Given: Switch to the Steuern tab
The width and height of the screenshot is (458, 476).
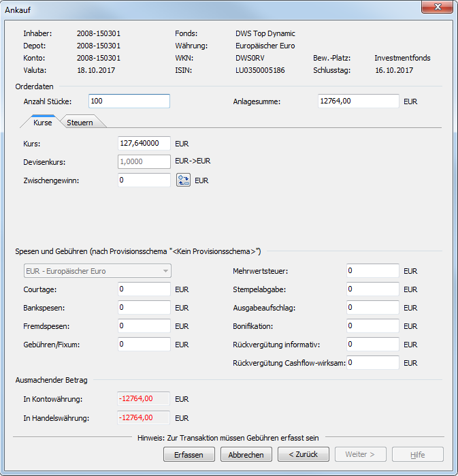Looking at the screenshot, I should coord(80,123).
